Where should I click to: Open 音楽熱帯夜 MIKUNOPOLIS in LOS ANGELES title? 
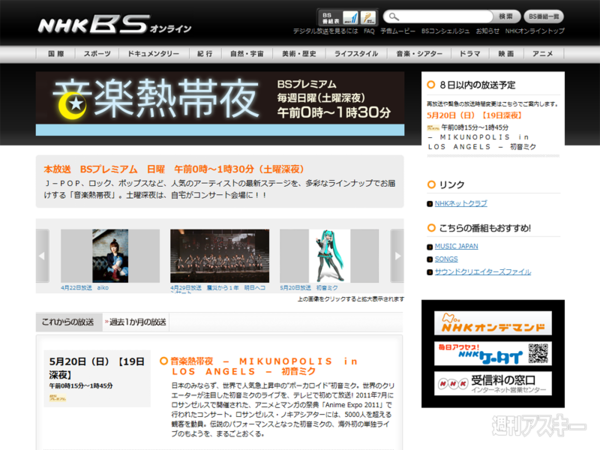point(264,366)
